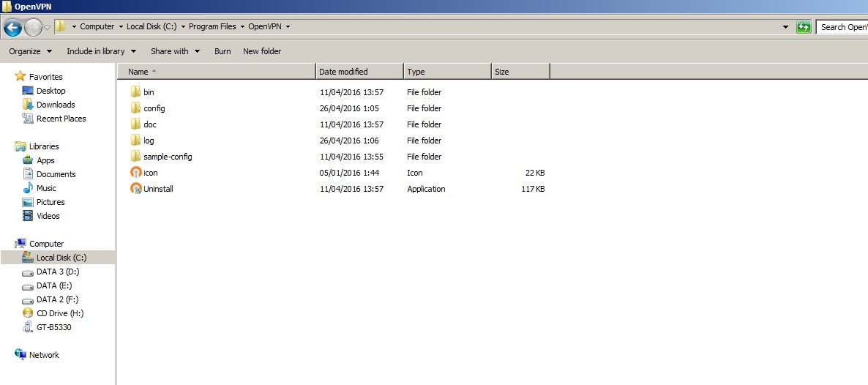Open the Organize menu
The width and height of the screenshot is (868, 385).
coord(31,51)
